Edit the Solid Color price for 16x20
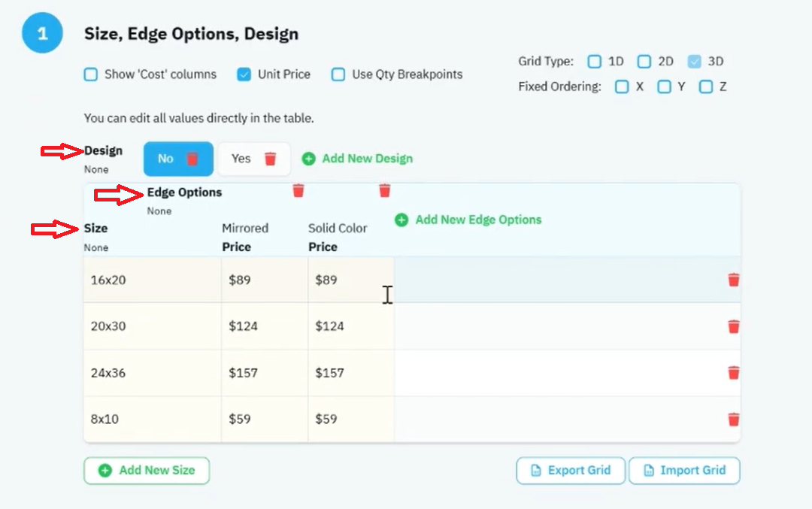812x509 pixels. point(351,280)
